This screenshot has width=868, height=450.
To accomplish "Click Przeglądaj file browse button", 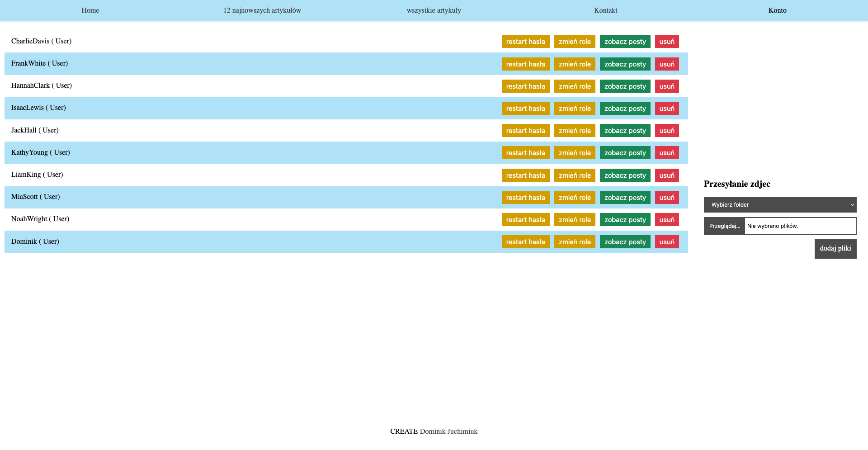I will [x=724, y=226].
